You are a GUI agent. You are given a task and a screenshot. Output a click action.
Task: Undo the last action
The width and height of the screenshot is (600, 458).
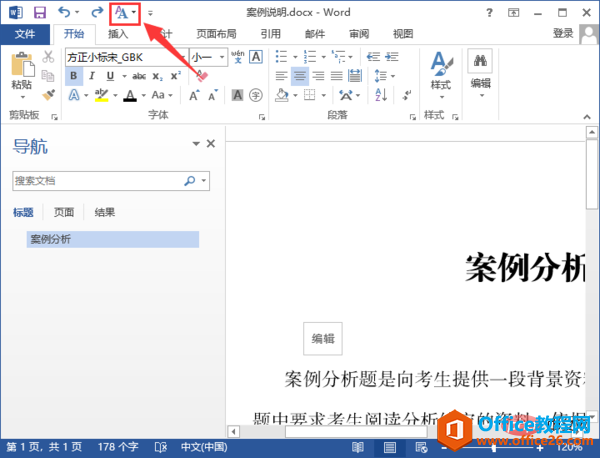point(64,13)
